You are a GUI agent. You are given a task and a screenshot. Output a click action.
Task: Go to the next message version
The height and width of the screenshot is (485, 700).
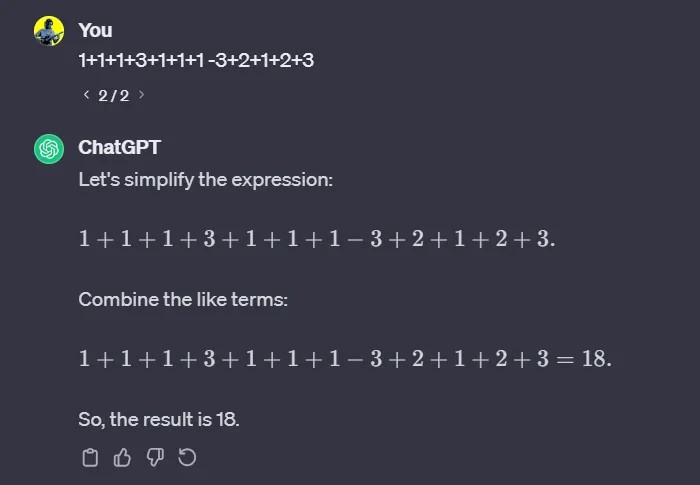pos(141,95)
